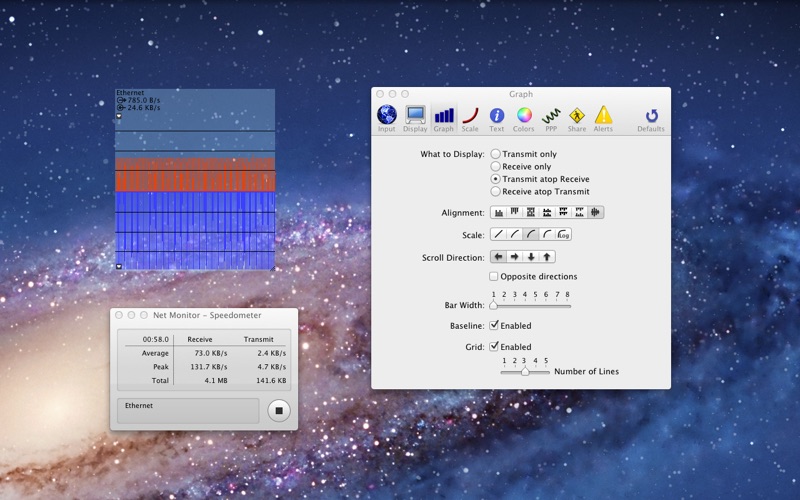
Task: Click the Ethernet field in Speedometer window
Action: point(188,411)
